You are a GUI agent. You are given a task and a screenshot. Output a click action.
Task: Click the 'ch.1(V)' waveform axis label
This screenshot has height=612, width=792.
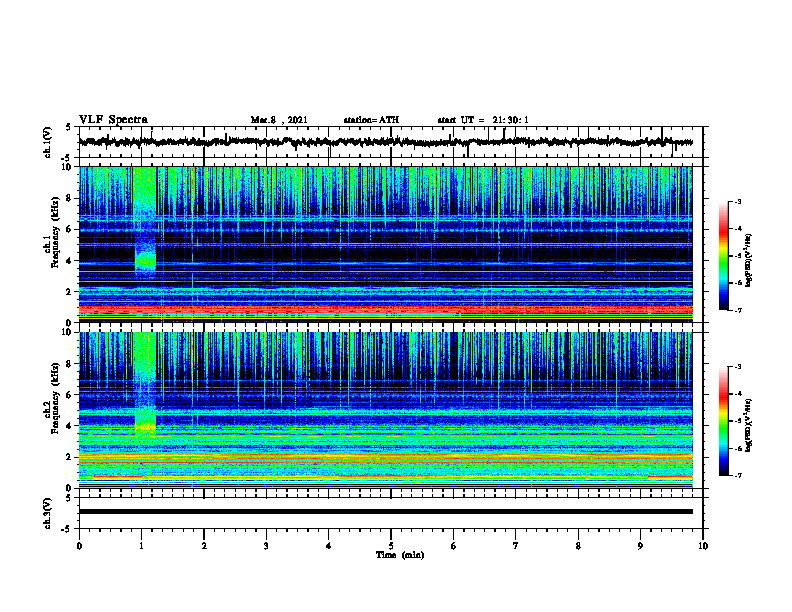click(x=48, y=142)
